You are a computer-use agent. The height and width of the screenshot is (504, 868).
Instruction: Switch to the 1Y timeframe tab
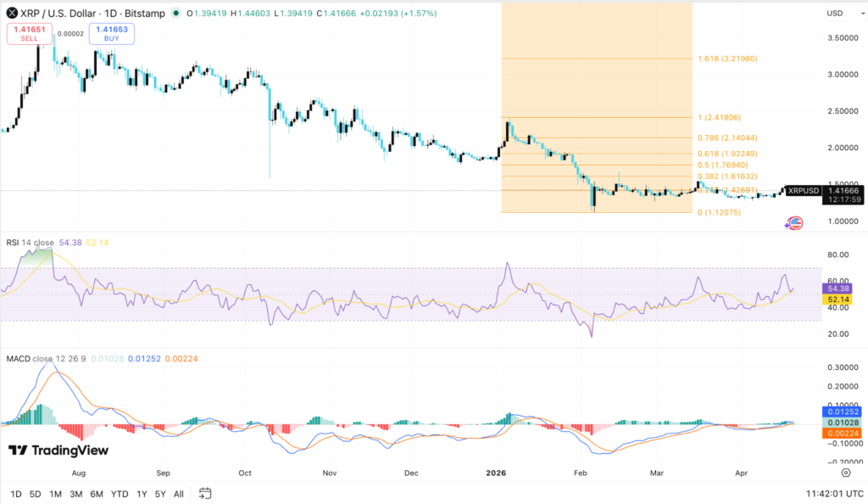pos(143,492)
